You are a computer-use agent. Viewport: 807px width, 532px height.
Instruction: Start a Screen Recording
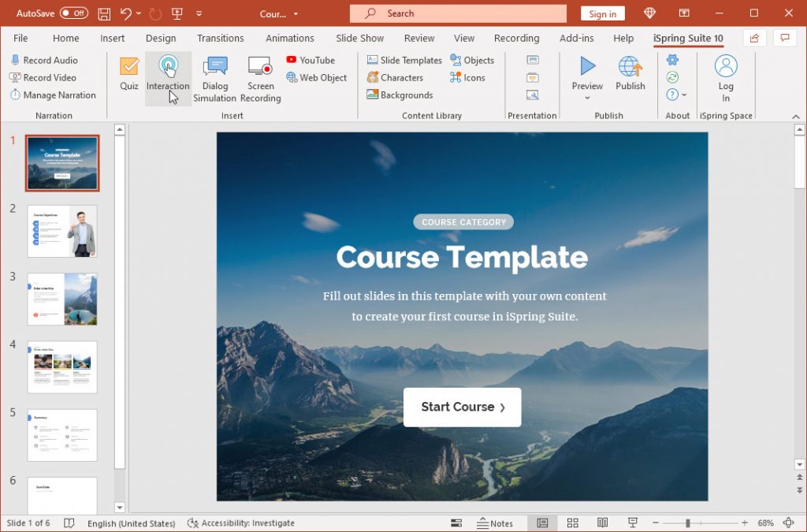tap(260, 75)
